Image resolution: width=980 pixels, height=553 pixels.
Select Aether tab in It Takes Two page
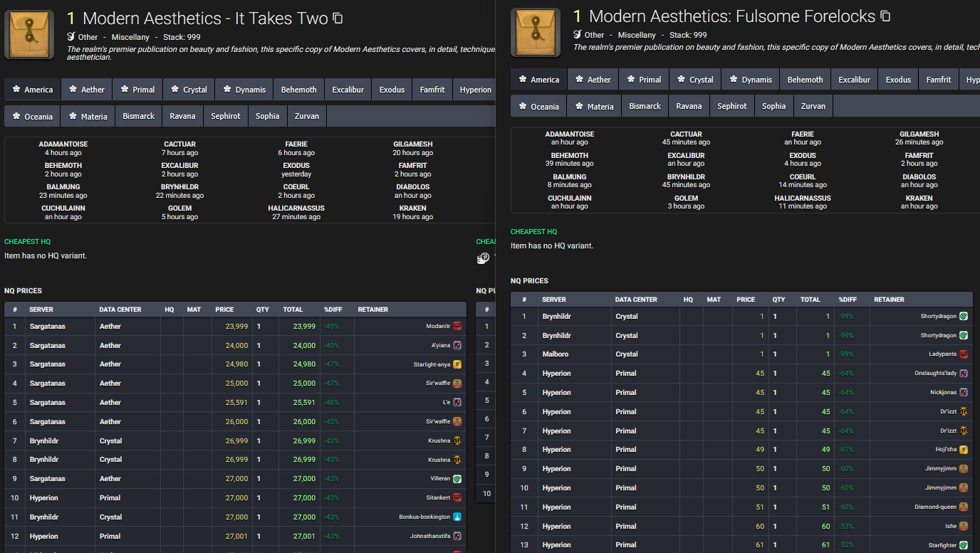[86, 90]
